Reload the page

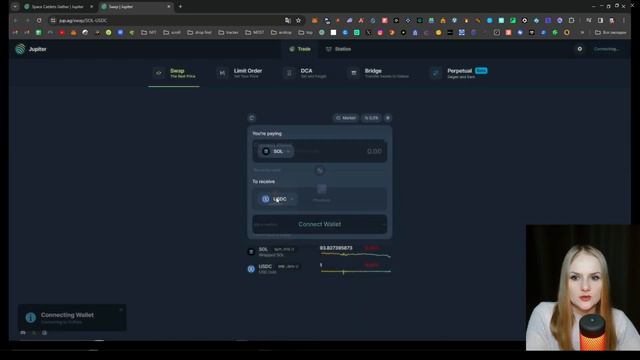[x=39, y=20]
